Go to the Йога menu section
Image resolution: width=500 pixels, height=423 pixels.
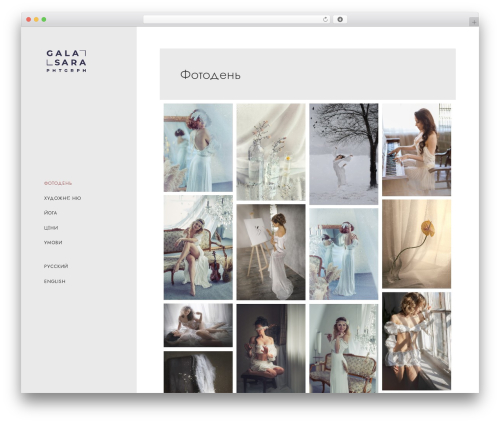click(50, 213)
